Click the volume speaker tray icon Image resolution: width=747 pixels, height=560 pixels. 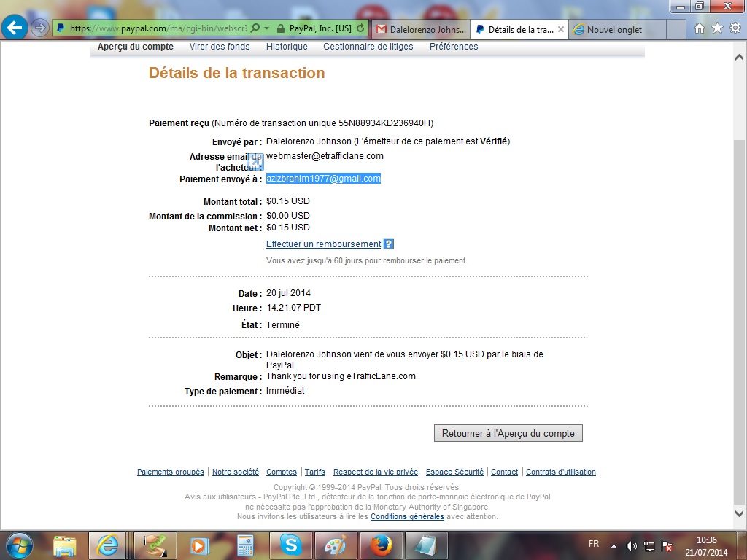[x=631, y=546]
